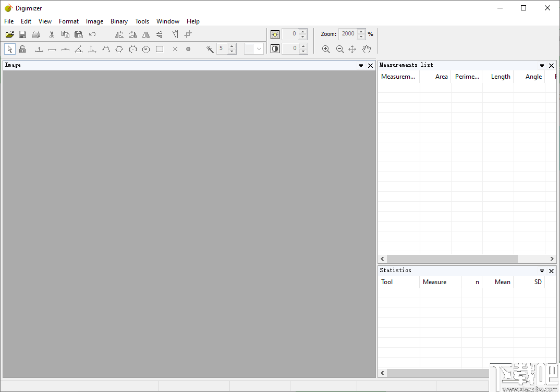Click the Print icon
The image size is (560, 392).
tap(35, 34)
